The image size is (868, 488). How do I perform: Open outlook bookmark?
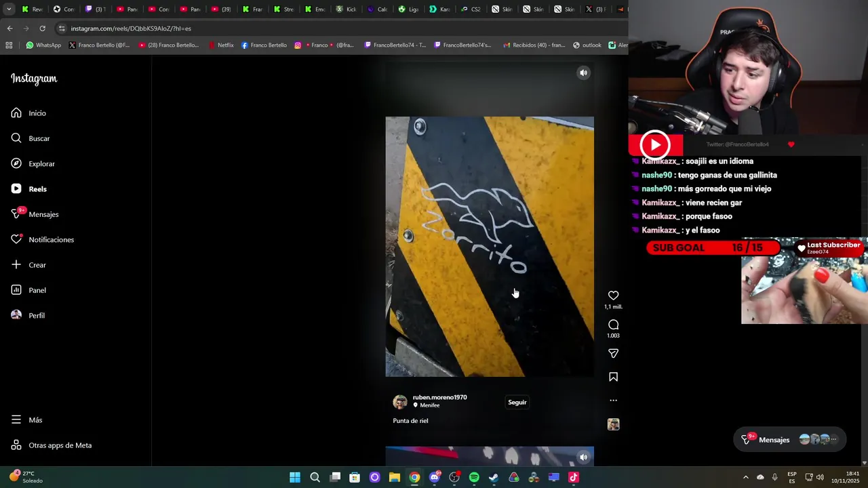coord(587,45)
